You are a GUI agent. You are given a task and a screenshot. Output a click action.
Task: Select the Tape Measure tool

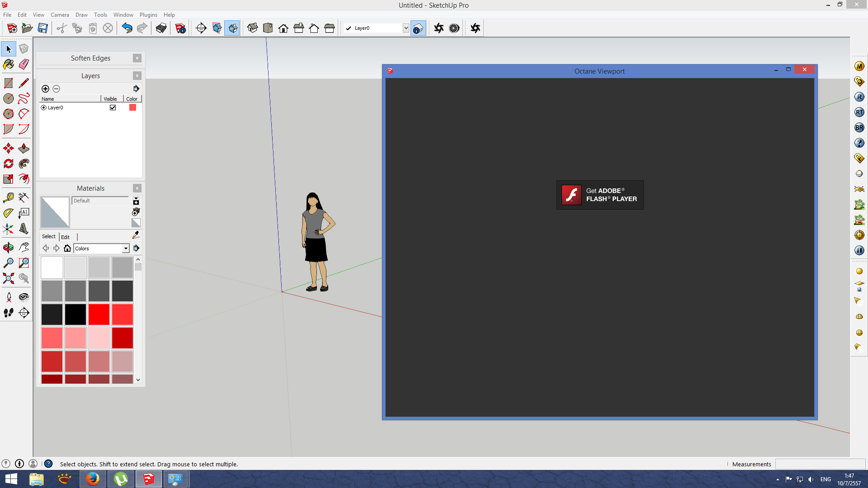tap(8, 198)
